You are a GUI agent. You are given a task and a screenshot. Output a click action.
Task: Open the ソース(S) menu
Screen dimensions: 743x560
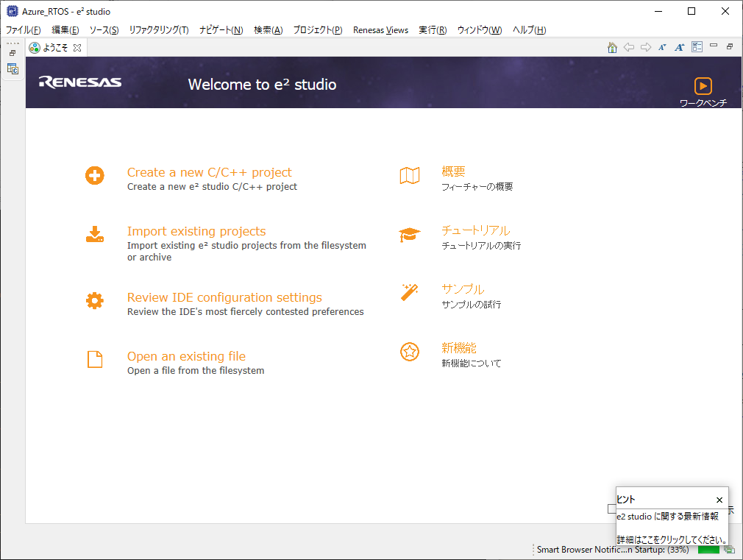[104, 30]
